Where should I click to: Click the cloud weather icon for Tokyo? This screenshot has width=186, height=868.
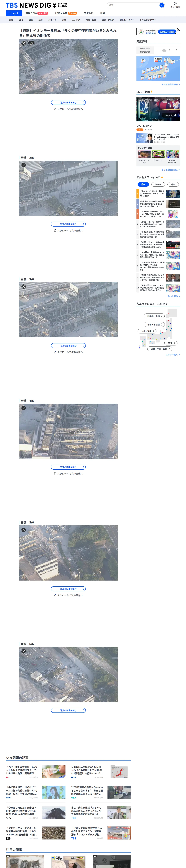164,50
